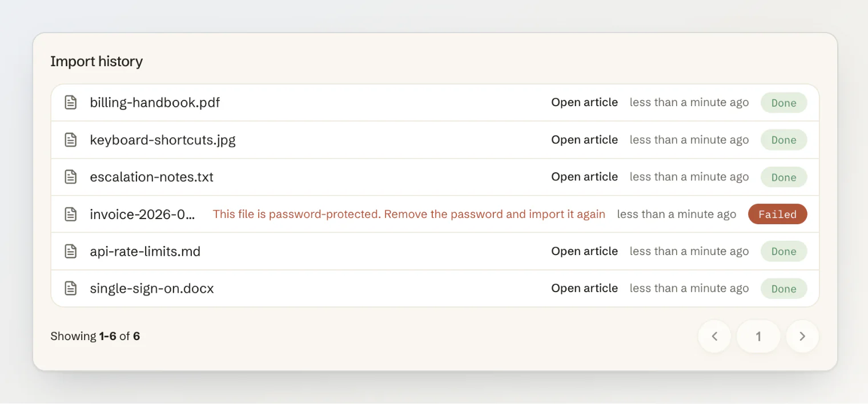This screenshot has height=404, width=868.
Task: Go to the next page with the right chevron
Action: coord(802,336)
